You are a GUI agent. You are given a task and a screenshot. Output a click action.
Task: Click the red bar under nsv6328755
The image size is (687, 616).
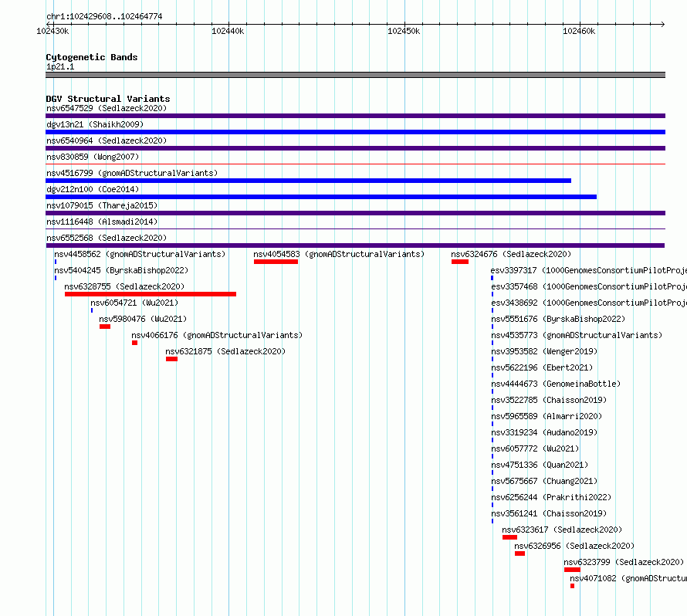[151, 294]
